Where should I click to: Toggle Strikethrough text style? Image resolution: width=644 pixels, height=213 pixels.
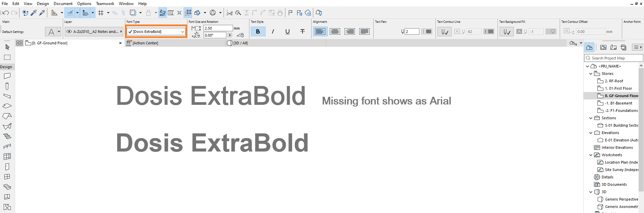[x=303, y=32]
